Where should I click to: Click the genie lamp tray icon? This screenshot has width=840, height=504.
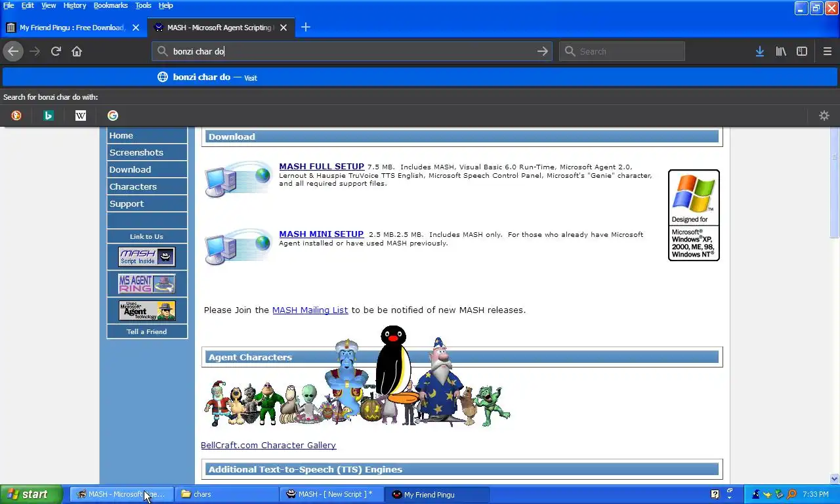click(767, 494)
